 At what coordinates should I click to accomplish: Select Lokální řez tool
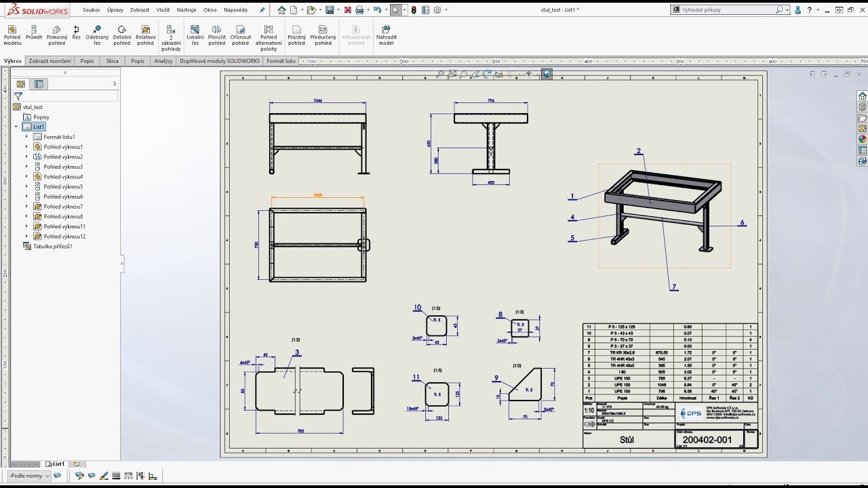(x=195, y=35)
